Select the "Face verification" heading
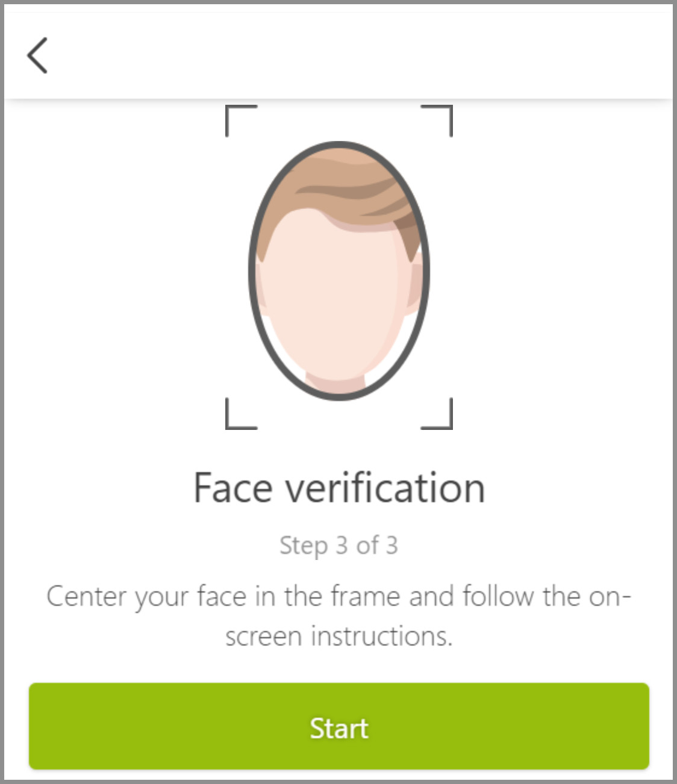 [339, 488]
